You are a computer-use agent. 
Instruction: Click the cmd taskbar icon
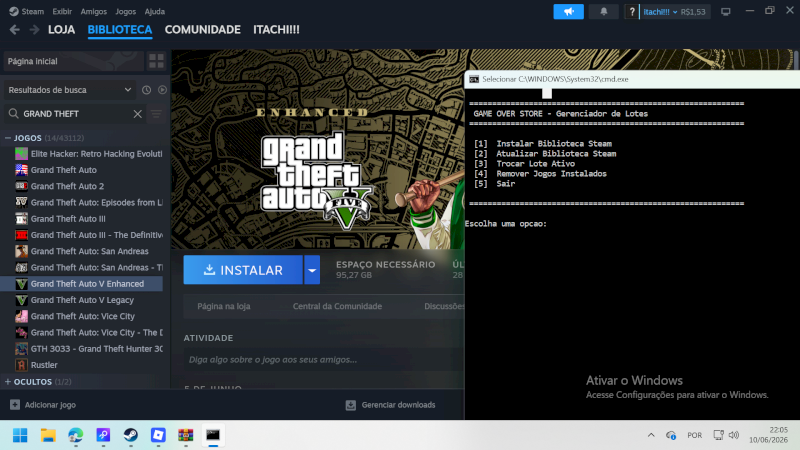pyautogui.click(x=213, y=435)
